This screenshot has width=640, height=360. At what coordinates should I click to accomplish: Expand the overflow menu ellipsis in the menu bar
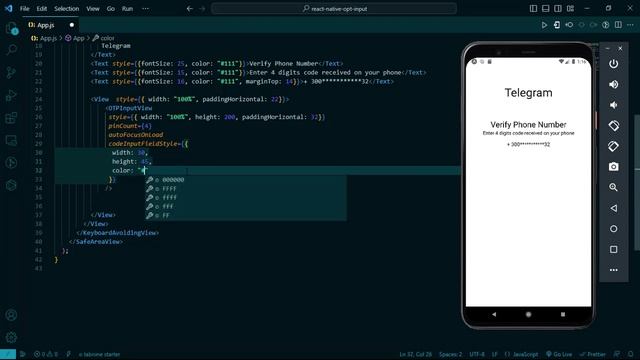click(x=145, y=9)
